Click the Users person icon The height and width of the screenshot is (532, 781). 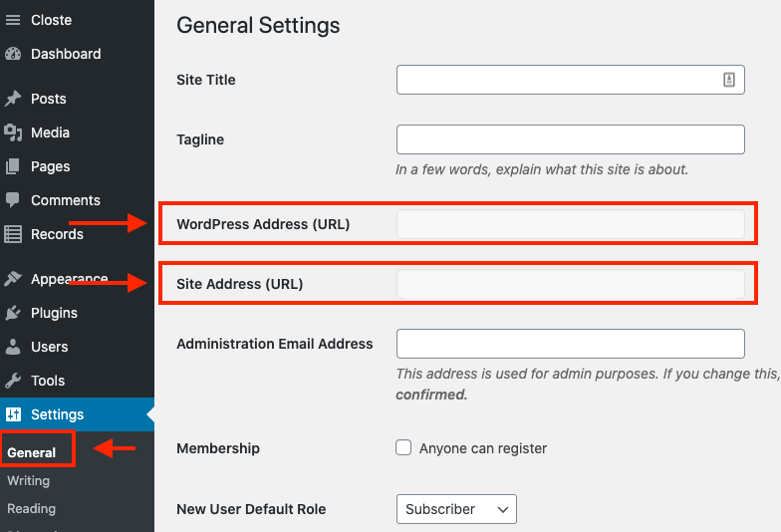tap(13, 347)
